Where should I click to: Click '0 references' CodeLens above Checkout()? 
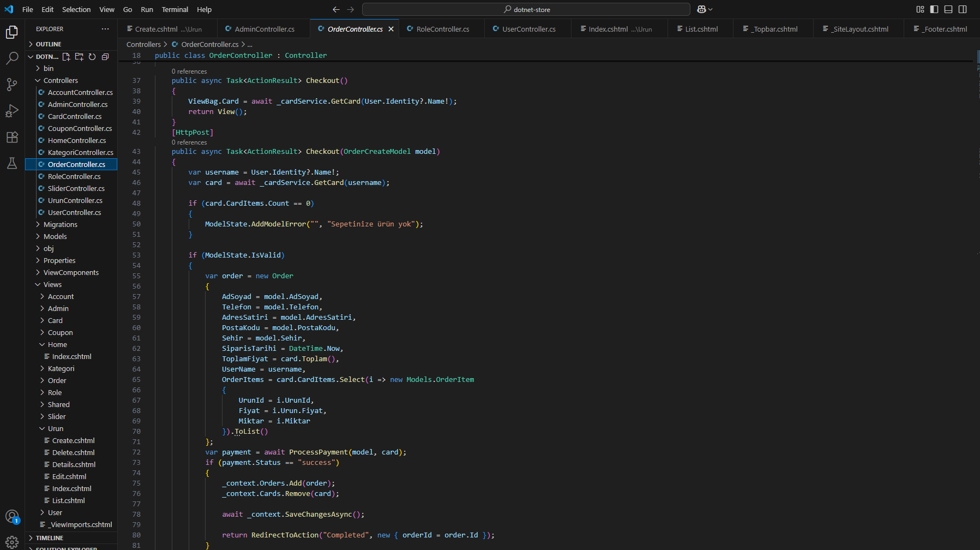coord(189,71)
